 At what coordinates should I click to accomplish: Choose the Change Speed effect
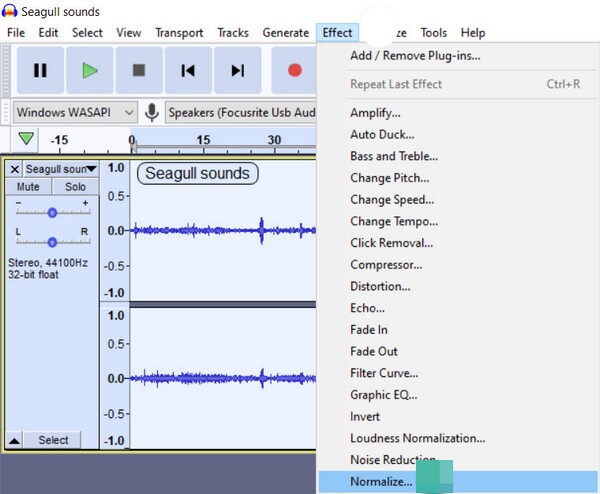click(458, 200)
